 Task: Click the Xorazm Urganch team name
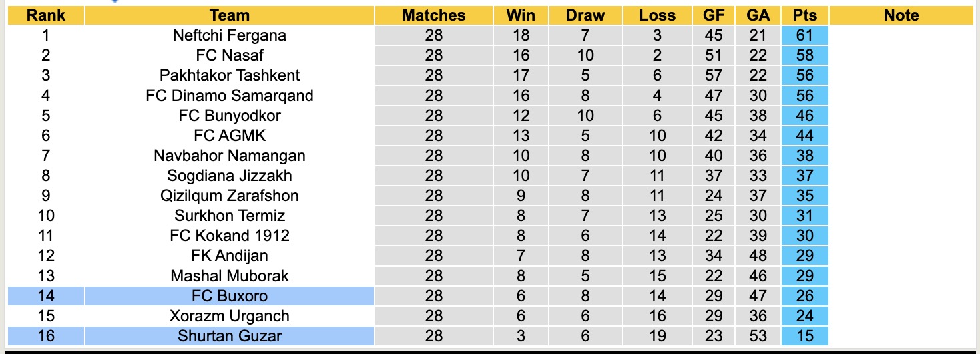click(x=229, y=316)
